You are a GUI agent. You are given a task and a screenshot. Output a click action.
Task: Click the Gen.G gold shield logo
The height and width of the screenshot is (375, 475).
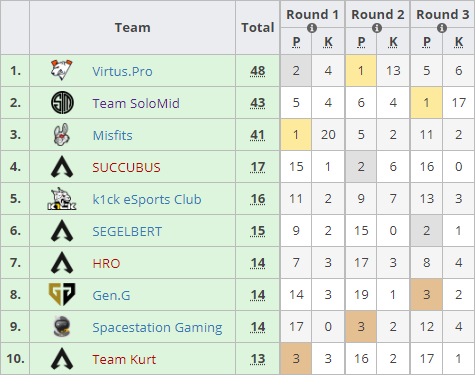(62, 294)
